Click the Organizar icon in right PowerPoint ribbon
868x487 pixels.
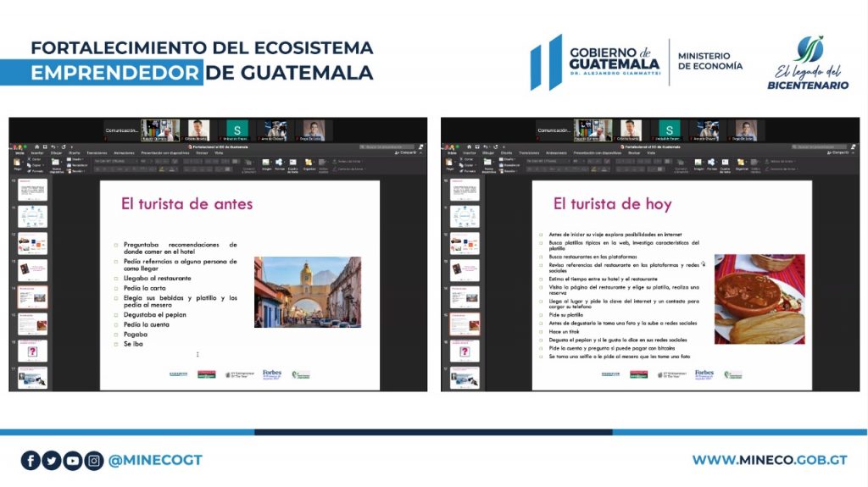pos(742,163)
